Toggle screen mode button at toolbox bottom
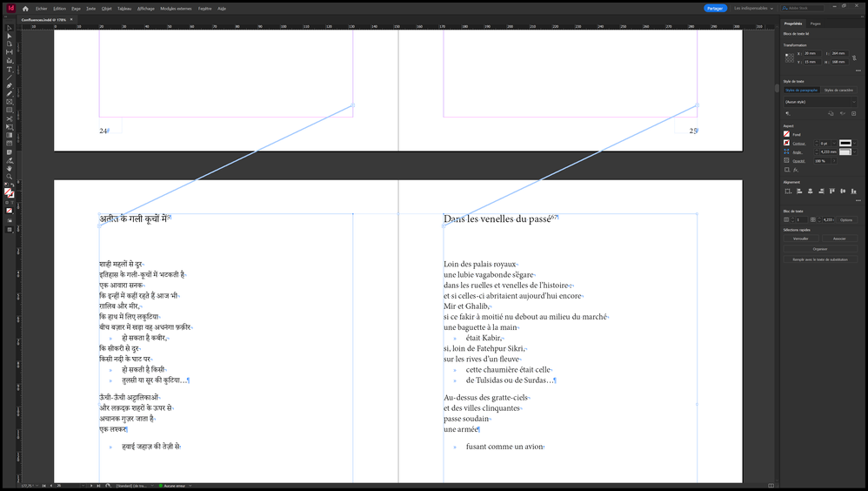The width and height of the screenshot is (868, 491). (10, 230)
